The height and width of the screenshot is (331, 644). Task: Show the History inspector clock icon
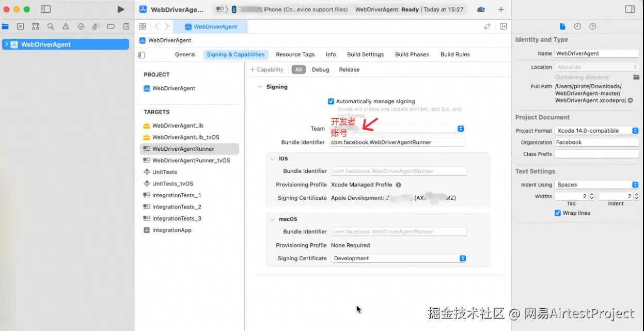[577, 26]
